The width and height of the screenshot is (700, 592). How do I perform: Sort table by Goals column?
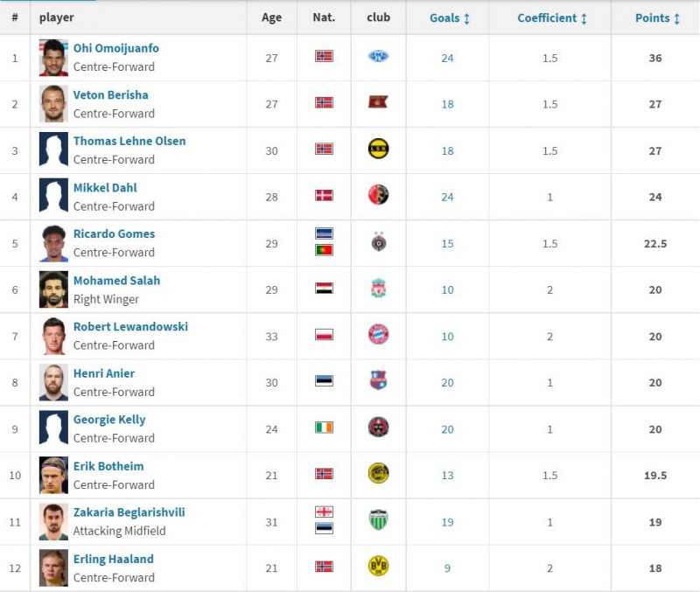450,17
